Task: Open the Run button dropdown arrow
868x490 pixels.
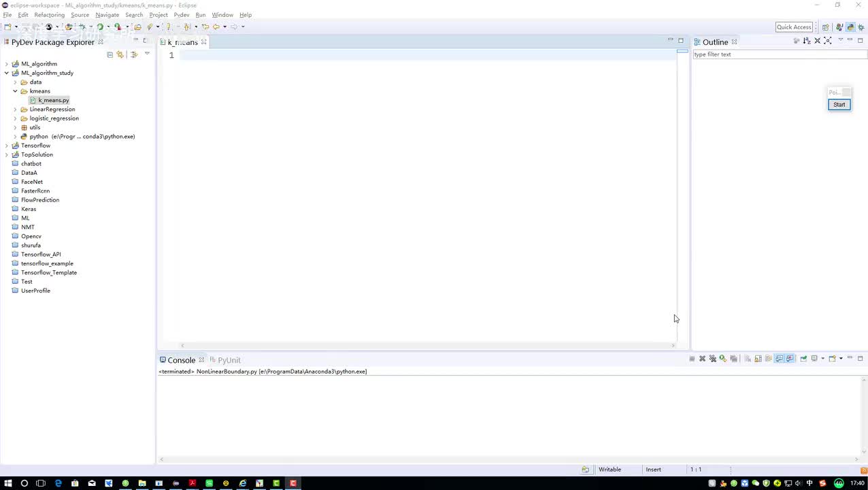Action: (x=108, y=27)
